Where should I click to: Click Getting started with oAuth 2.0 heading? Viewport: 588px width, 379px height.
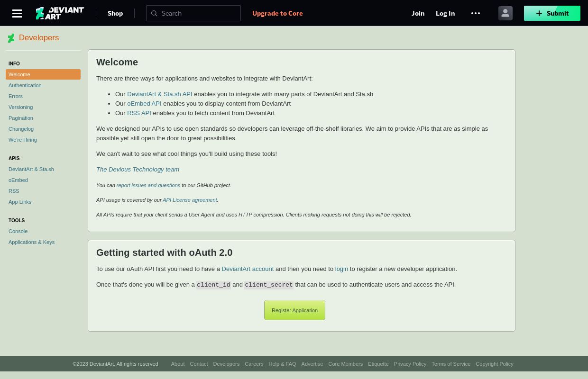(x=164, y=253)
